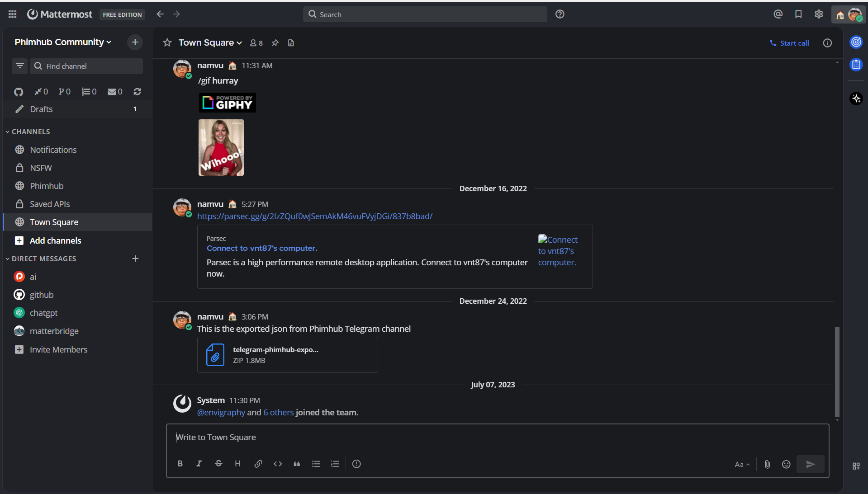Send the message with arrow button

(x=810, y=464)
